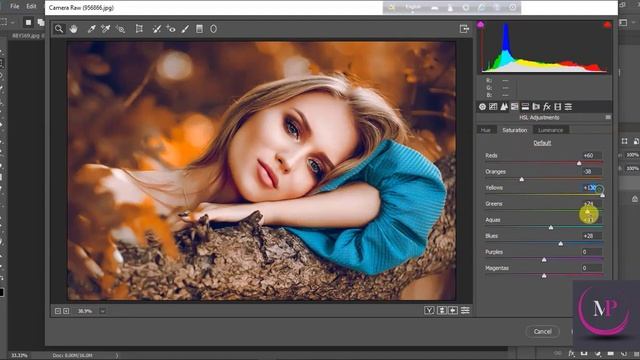Open the Tone Curve panel icon

point(493,107)
